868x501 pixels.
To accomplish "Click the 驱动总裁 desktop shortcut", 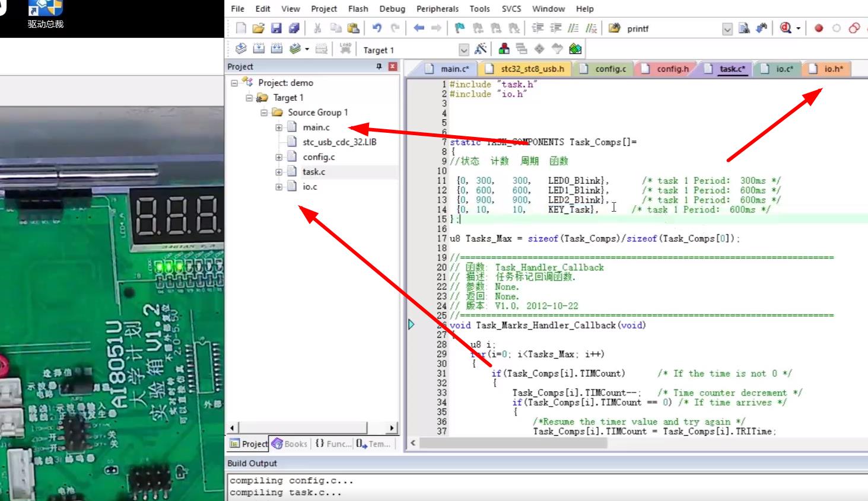I will (45, 15).
